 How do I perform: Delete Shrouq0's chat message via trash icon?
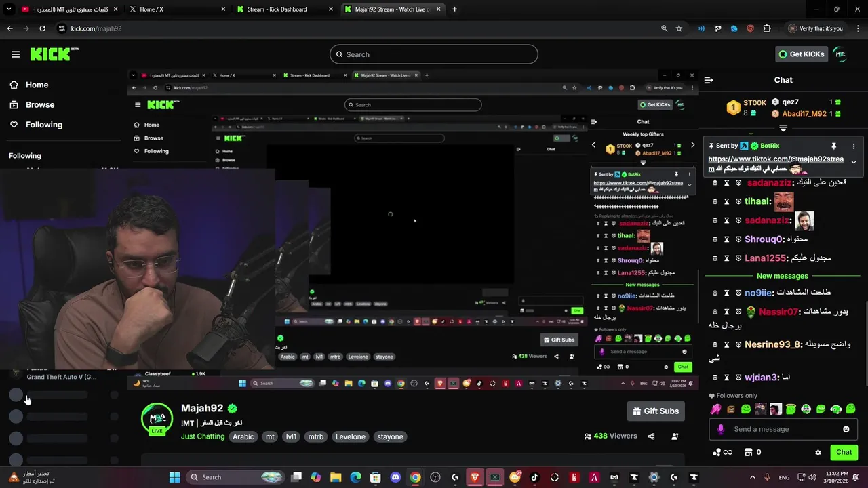pos(714,239)
